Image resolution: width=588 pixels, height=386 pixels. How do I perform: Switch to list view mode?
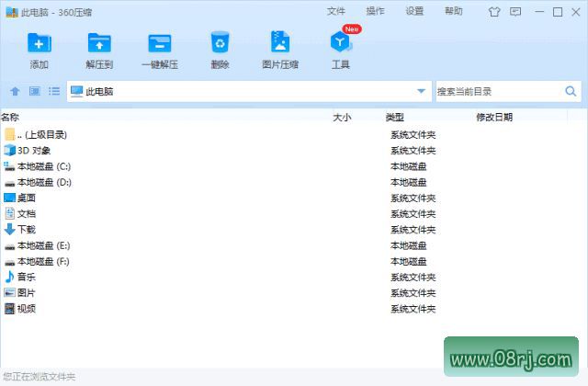tap(54, 91)
